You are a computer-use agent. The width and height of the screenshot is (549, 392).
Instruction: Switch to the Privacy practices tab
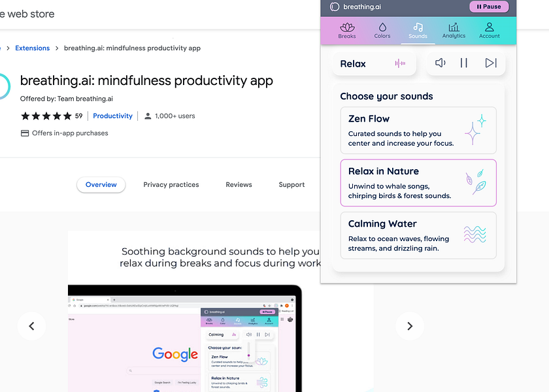pos(171,185)
